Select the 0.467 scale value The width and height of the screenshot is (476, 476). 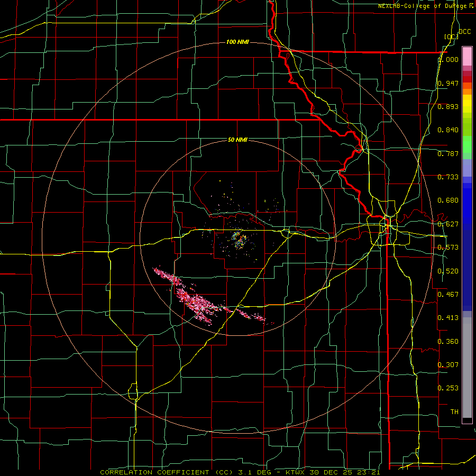448,295
